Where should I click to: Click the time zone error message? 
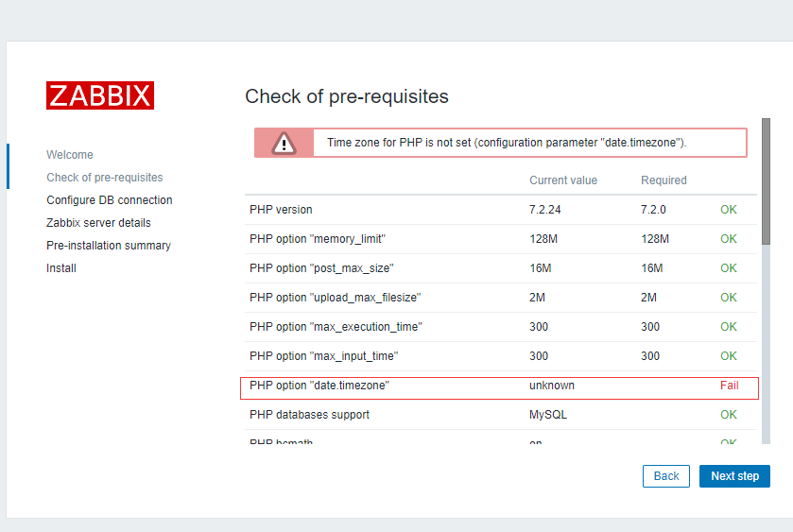[x=507, y=143]
